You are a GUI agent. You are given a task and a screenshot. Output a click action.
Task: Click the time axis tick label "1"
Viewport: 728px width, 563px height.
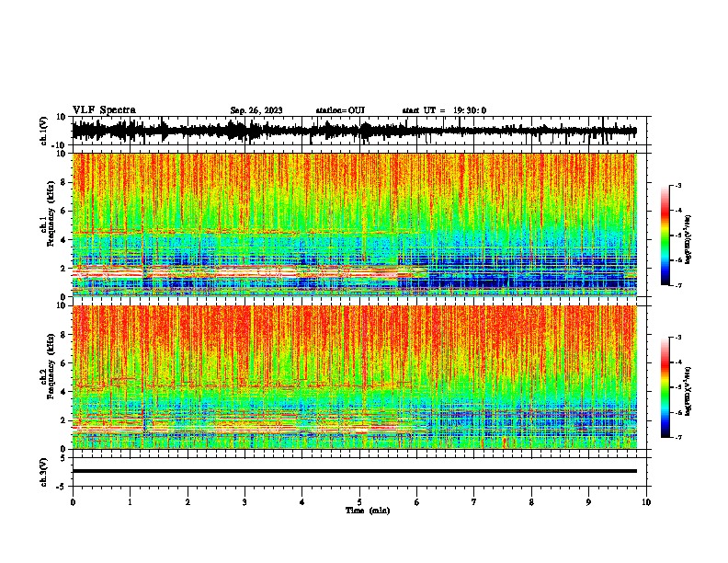(130, 502)
